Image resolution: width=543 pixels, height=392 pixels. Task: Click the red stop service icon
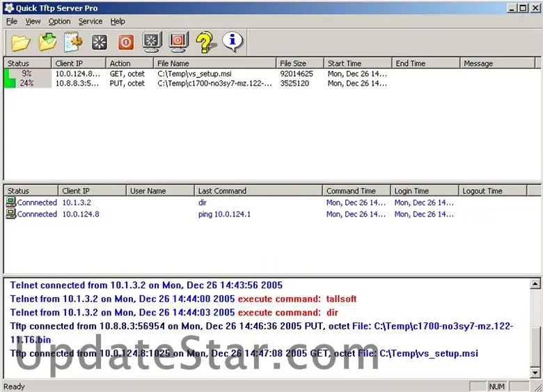pos(126,42)
